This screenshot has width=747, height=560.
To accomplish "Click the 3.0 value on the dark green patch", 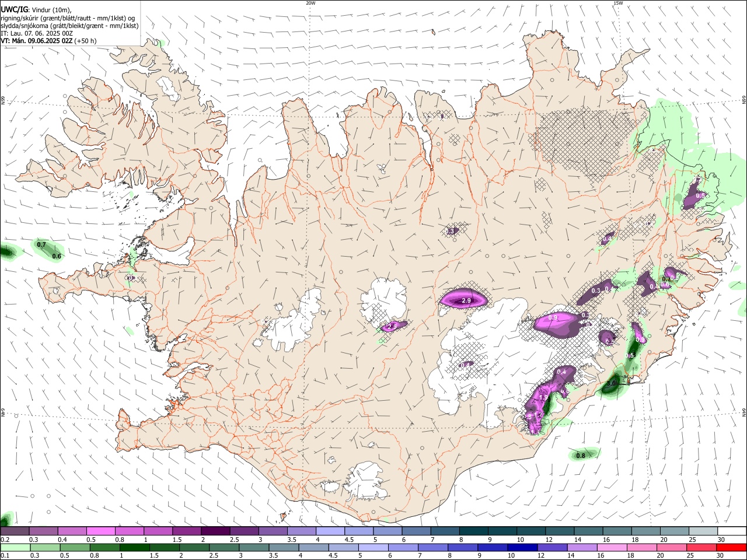I will pos(611,383).
